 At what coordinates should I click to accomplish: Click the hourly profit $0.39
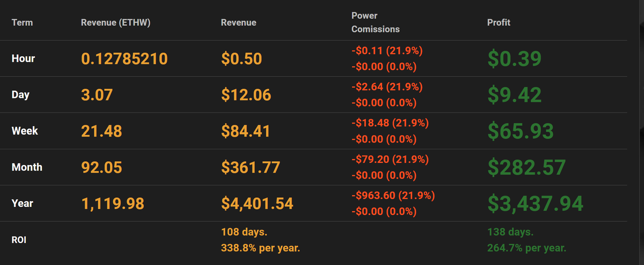coord(515,59)
